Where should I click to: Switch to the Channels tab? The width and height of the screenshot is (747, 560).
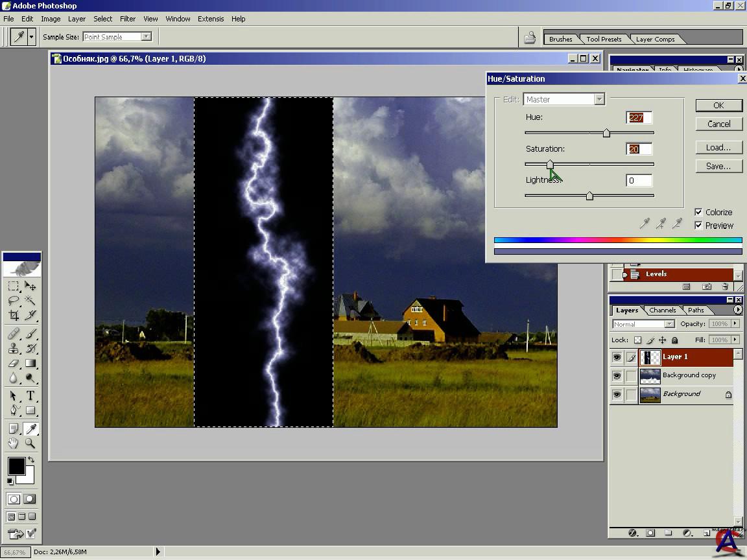coord(662,310)
